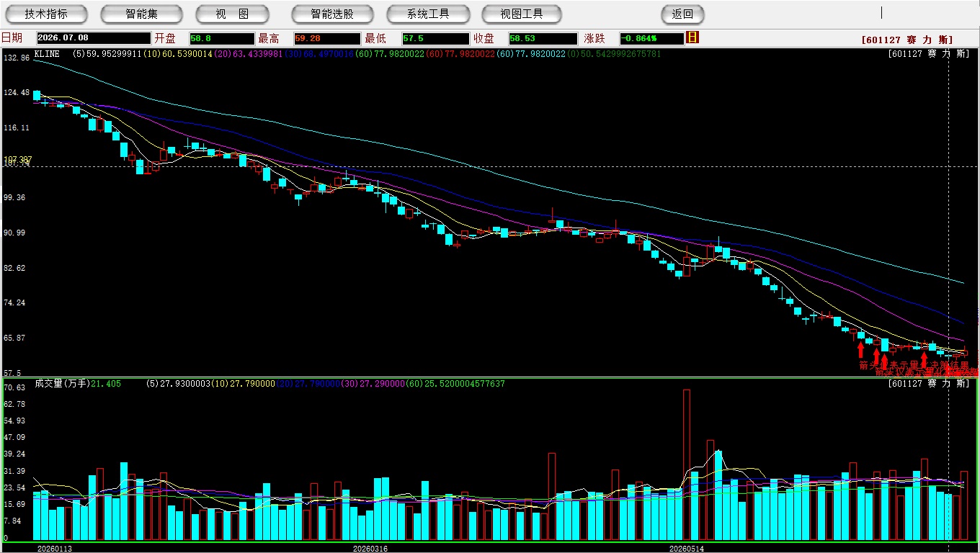The image size is (980, 553).
Task: Click the yellow 日 daily period icon
Action: (692, 37)
